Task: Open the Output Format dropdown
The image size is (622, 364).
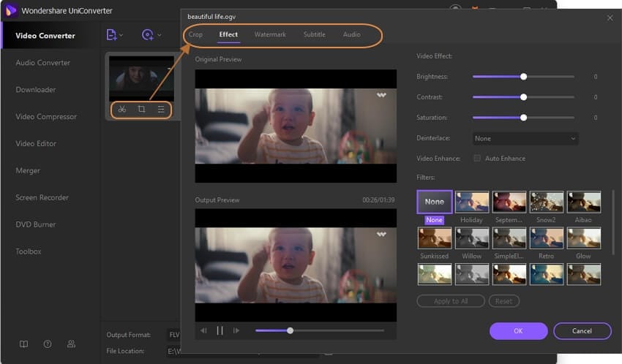Action: click(x=173, y=335)
